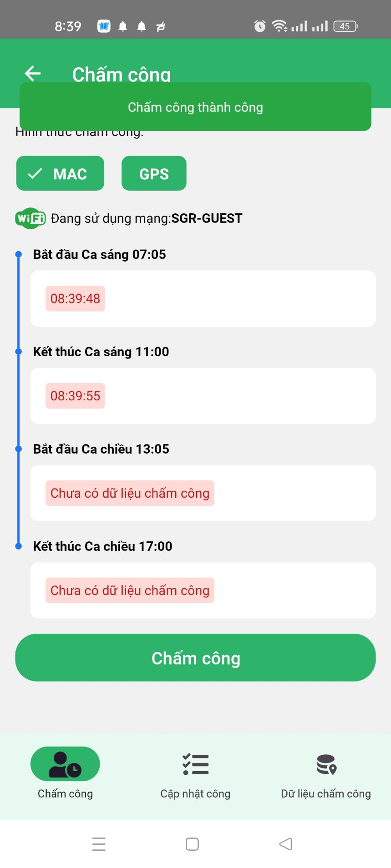Tap the alarm clock status icon
391x868 pixels.
click(259, 26)
